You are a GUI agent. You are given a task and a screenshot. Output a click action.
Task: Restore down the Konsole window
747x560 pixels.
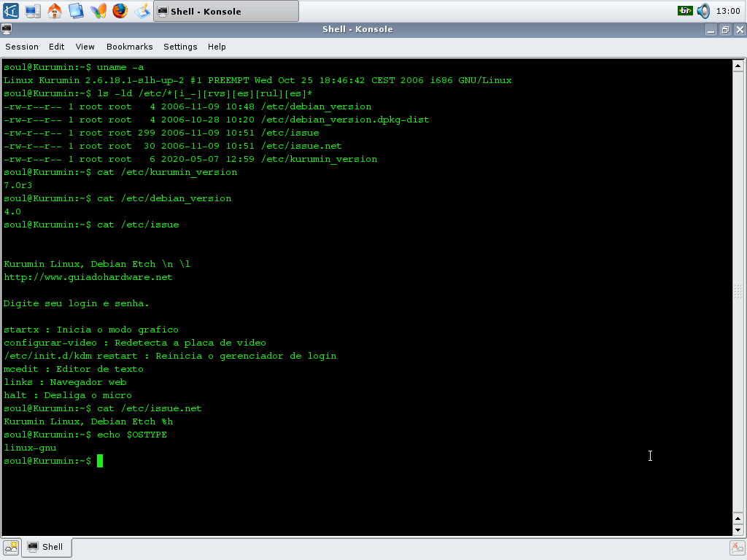(725, 29)
